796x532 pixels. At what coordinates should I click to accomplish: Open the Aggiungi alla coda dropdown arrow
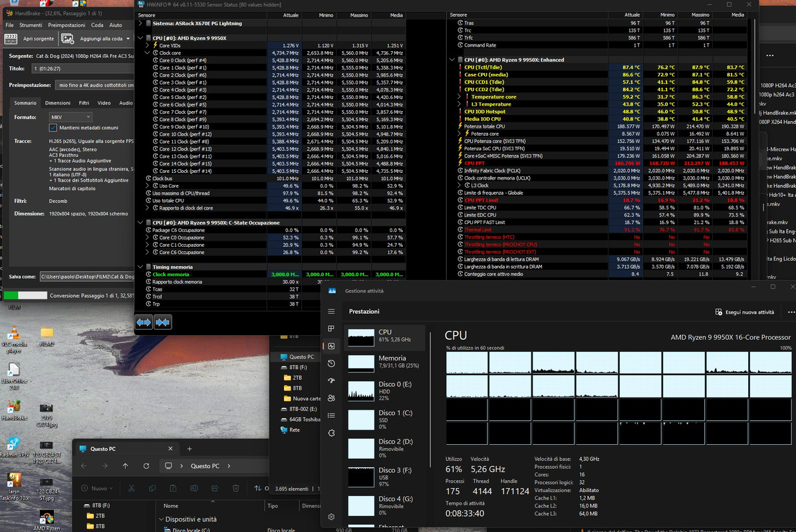point(128,39)
